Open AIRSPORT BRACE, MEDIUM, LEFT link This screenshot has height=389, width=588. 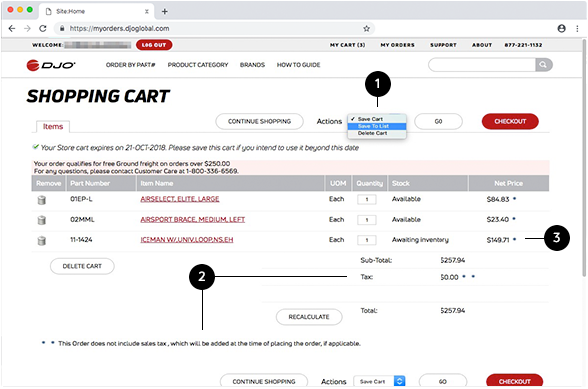click(x=192, y=219)
